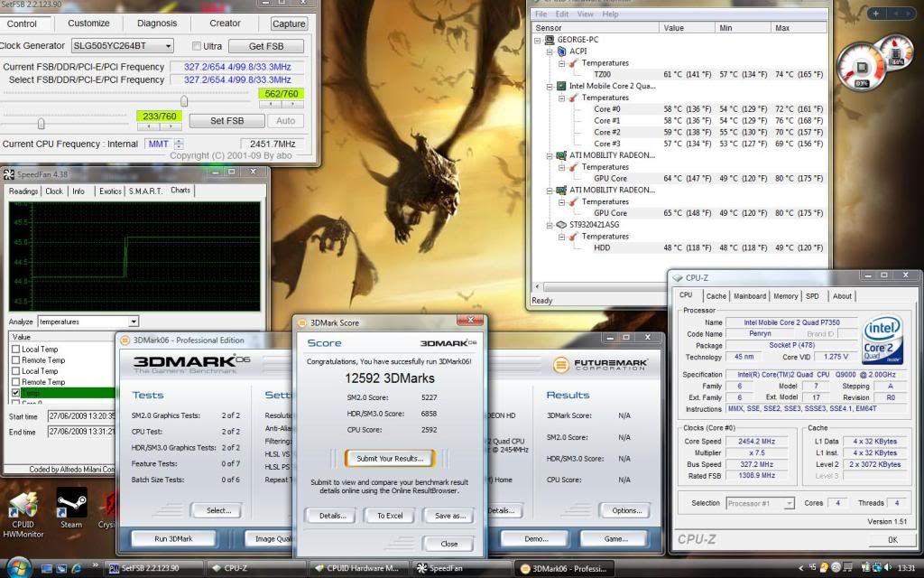The height and width of the screenshot is (578, 924).
Task: Click the SpeedFan title bar fan icon
Action: pos(8,174)
